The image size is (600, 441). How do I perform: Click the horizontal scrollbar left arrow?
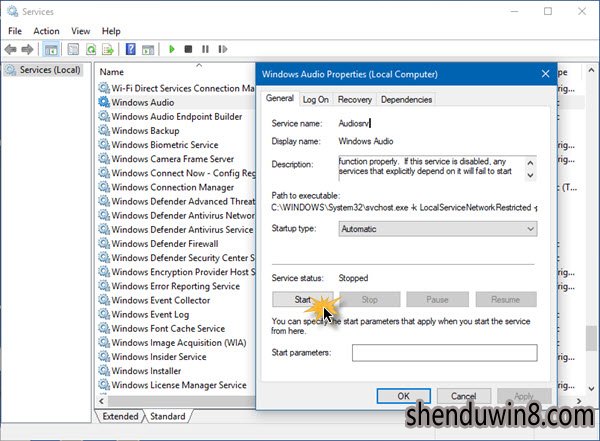[x=101, y=401]
